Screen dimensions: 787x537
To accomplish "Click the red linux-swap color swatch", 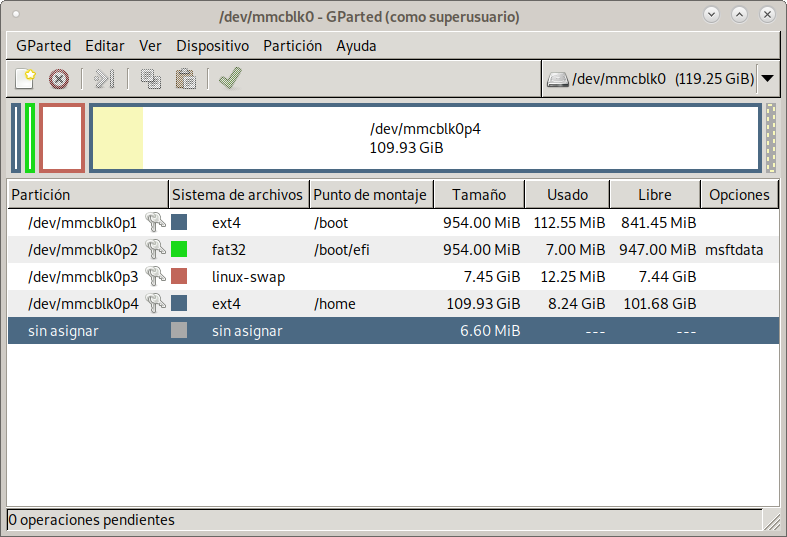I will point(179,277).
